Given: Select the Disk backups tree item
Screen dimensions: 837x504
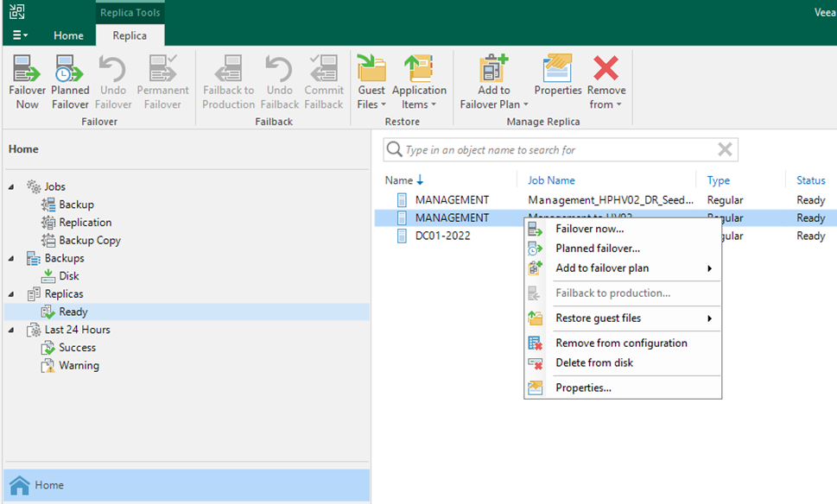Looking at the screenshot, I should pyautogui.click(x=69, y=276).
